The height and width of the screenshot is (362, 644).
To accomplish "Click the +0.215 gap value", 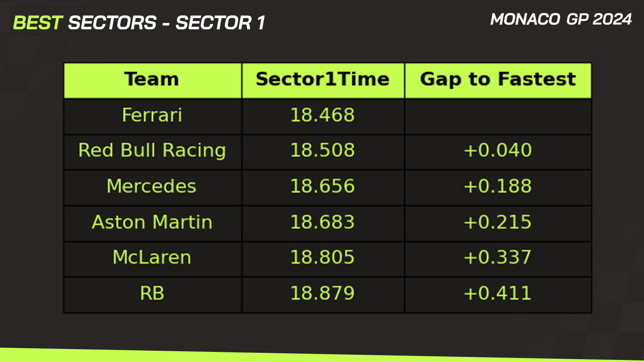I will 498,222.
